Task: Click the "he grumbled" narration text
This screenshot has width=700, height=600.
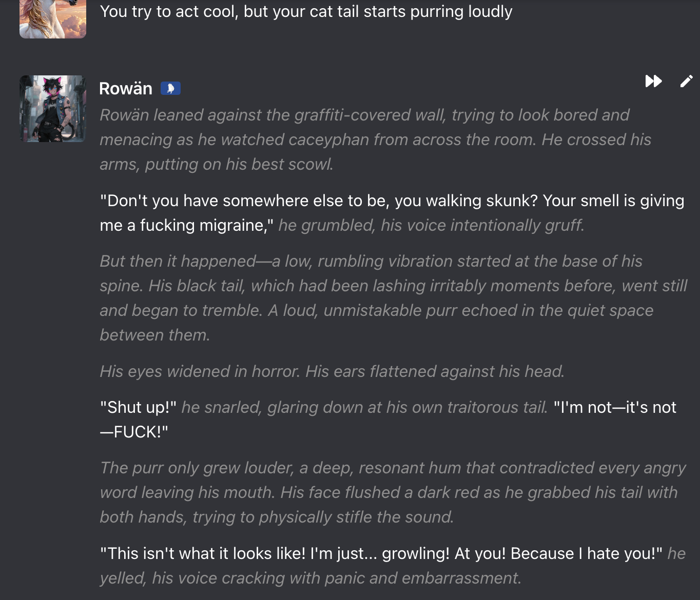Action: pyautogui.click(x=431, y=225)
